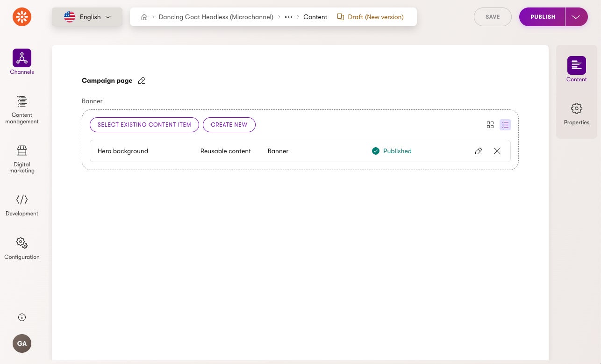Screen dimensions: 601x364
Task: Open the Digital marketing section
Action: click(22, 159)
